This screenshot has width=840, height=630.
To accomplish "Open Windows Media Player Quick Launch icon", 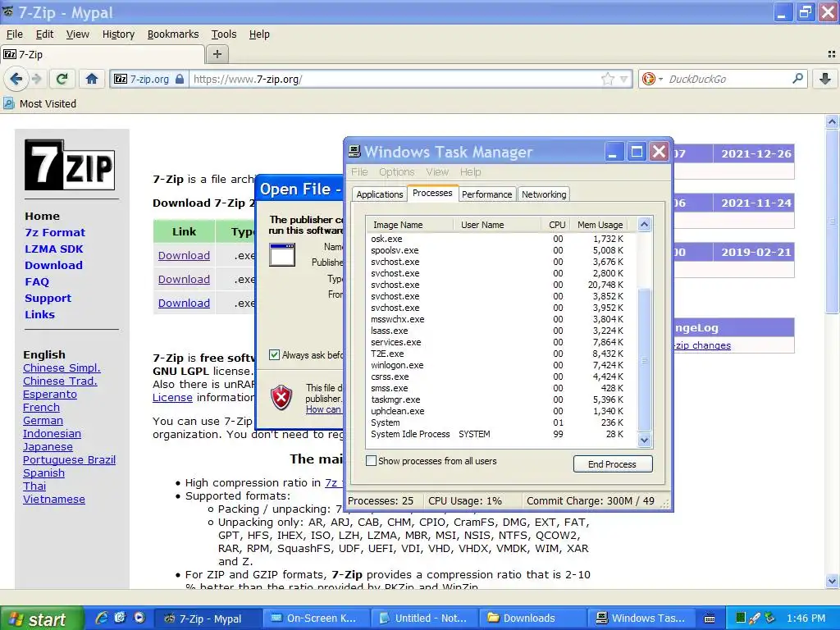I will click(x=139, y=618).
